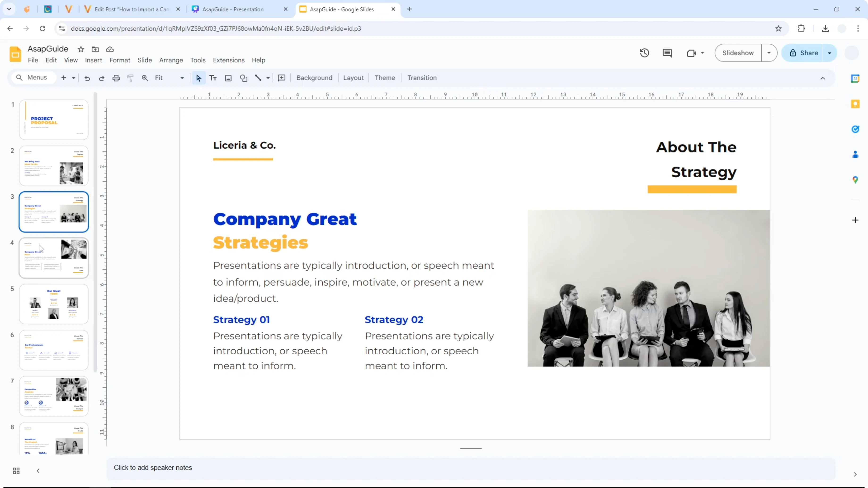The image size is (868, 488).
Task: Click the zoom magnifier icon
Action: click(145, 78)
